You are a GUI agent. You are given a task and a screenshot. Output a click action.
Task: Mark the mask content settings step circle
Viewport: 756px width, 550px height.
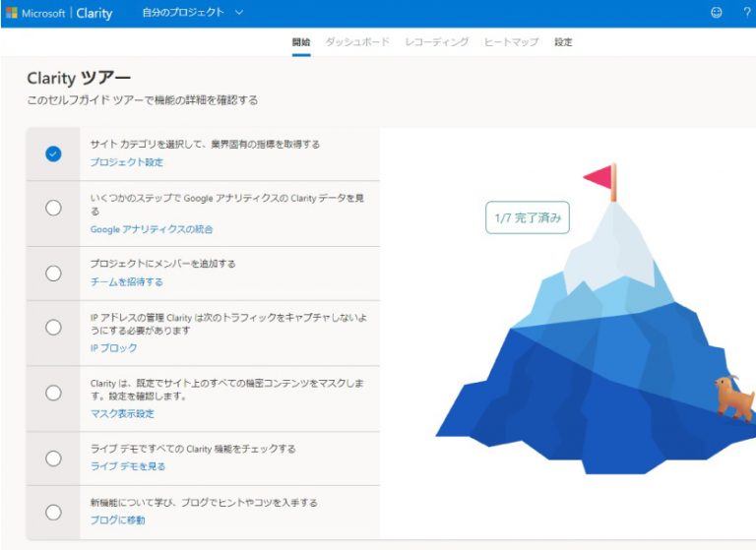tap(53, 393)
